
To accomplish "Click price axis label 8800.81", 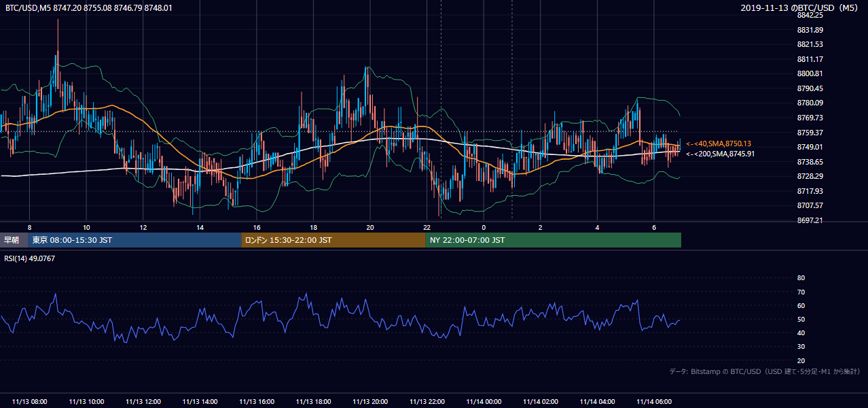I will (x=810, y=73).
